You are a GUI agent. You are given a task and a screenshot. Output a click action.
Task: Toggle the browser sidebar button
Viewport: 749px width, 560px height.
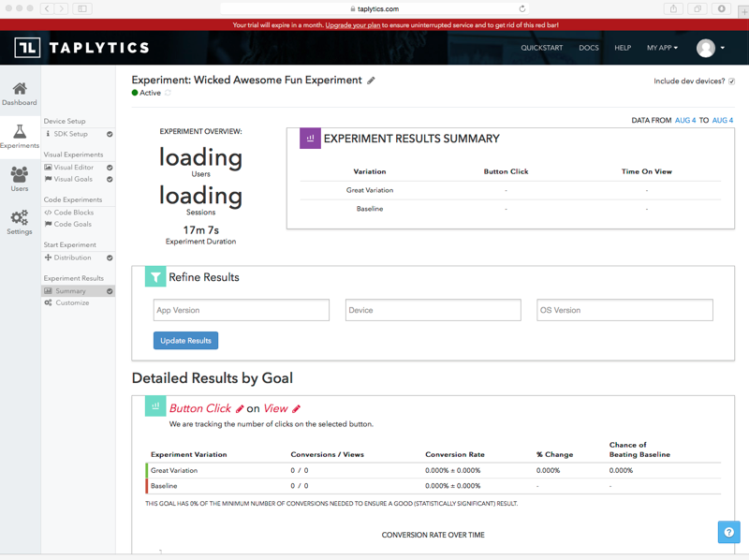tap(82, 8)
